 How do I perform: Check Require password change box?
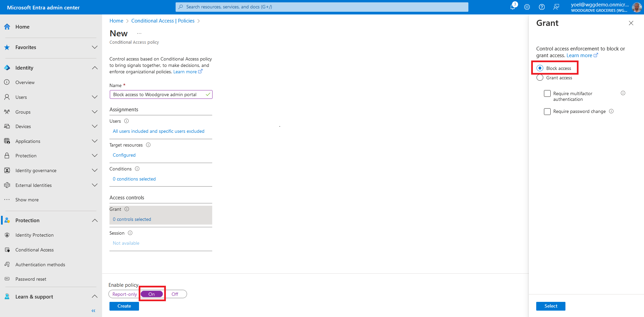547,112
